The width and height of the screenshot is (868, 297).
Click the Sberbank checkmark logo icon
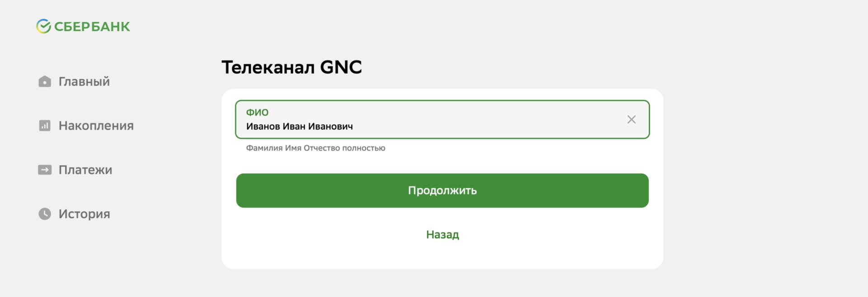point(43,27)
